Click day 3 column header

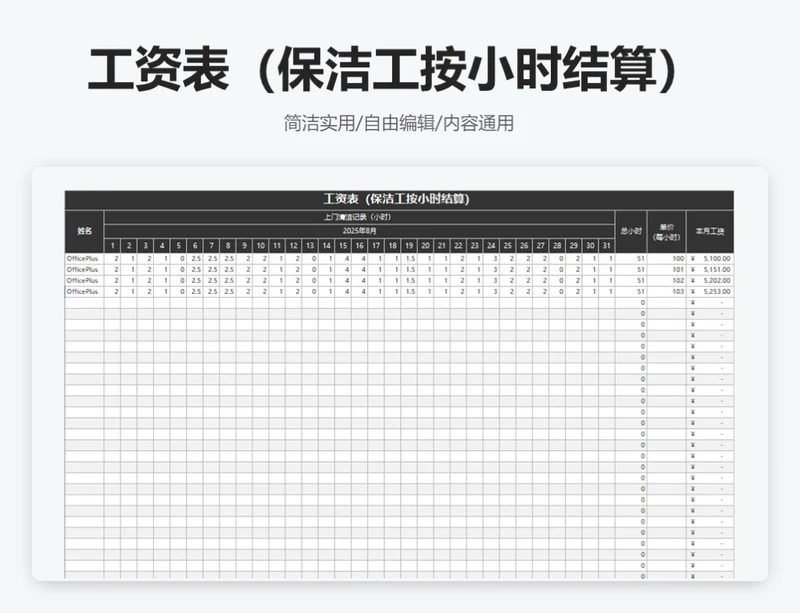pos(145,246)
